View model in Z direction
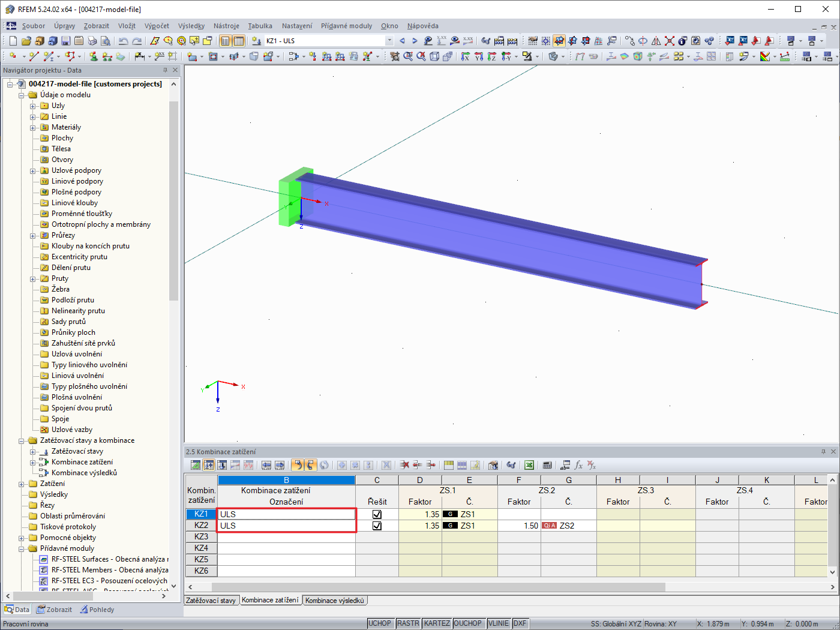The image size is (840, 630). point(492,56)
